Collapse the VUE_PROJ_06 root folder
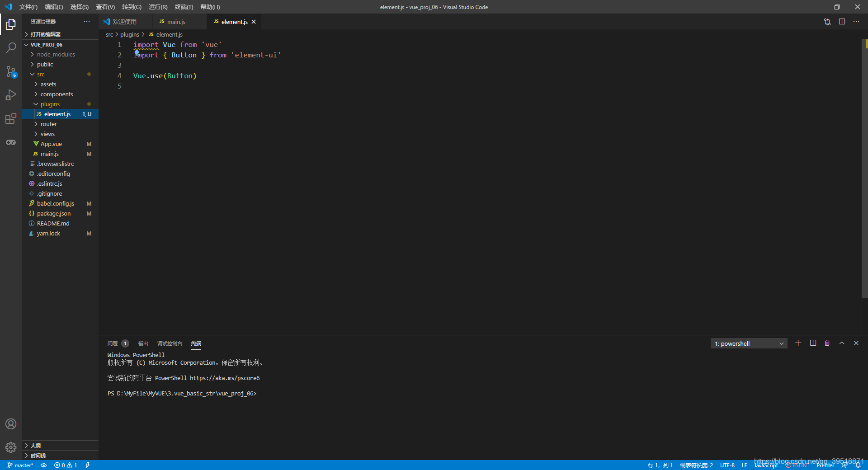Screen dimensions: 868x470 pyautogui.click(x=60, y=45)
